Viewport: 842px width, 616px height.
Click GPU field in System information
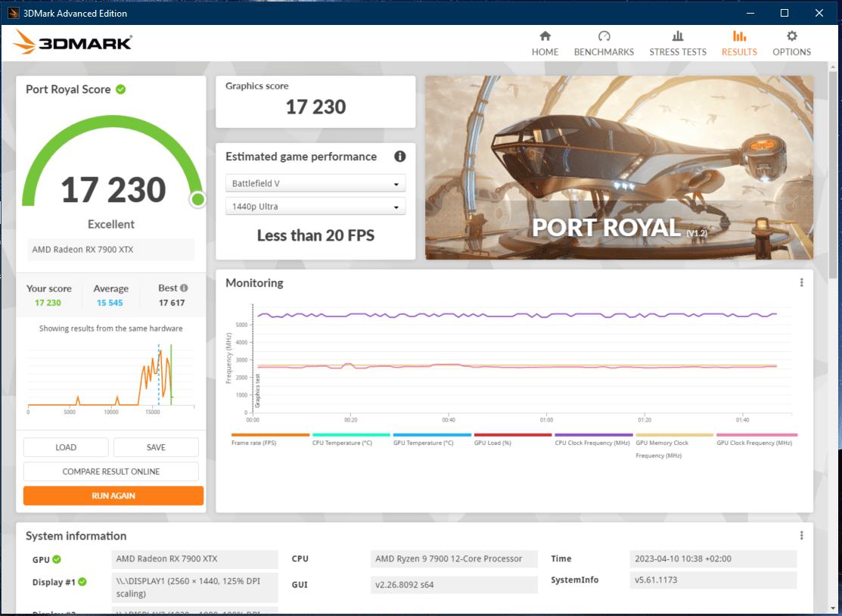pyautogui.click(x=194, y=559)
